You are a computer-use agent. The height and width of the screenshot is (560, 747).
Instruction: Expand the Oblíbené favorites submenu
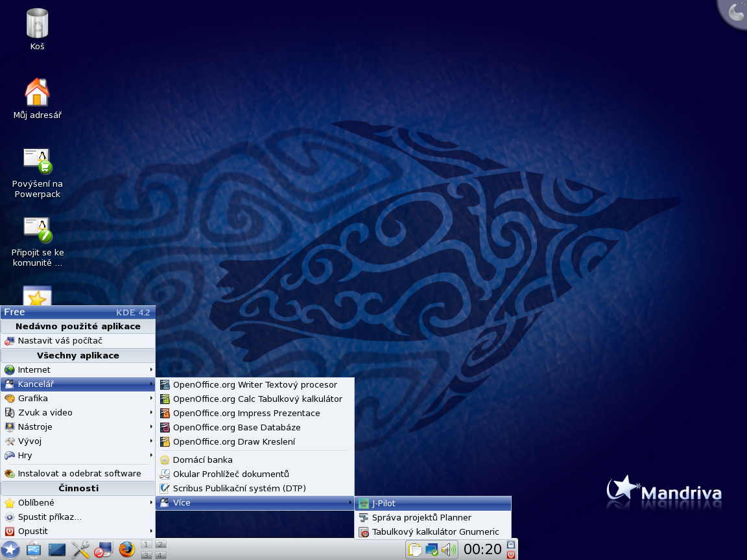pos(78,502)
